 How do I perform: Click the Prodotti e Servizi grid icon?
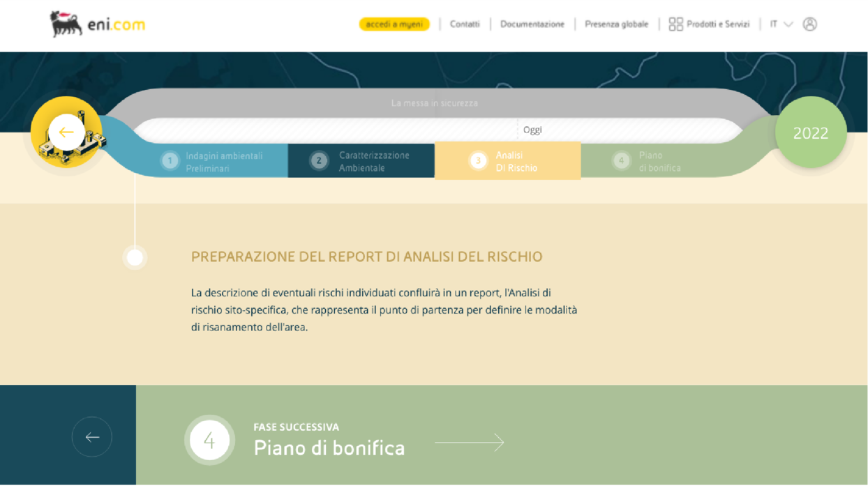pos(675,24)
